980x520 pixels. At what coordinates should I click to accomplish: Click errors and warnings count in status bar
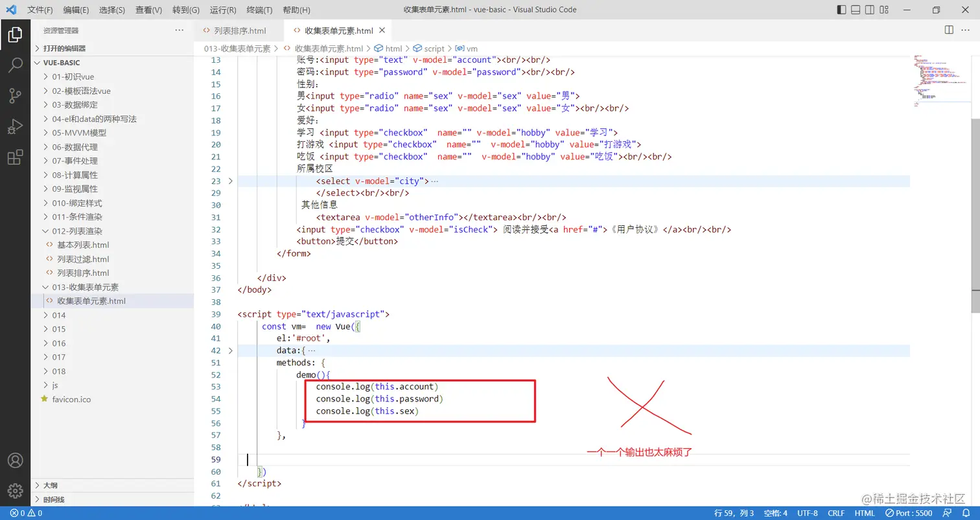tap(26, 514)
